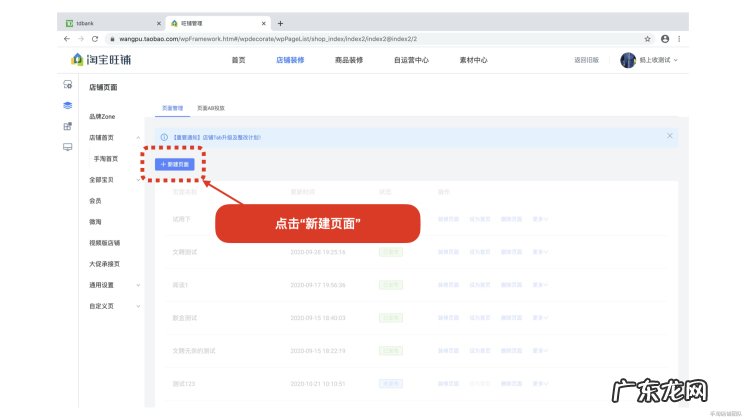Click the date 2020-10-21 10:10:51
Screen dimensions: 746x420
[318, 383]
